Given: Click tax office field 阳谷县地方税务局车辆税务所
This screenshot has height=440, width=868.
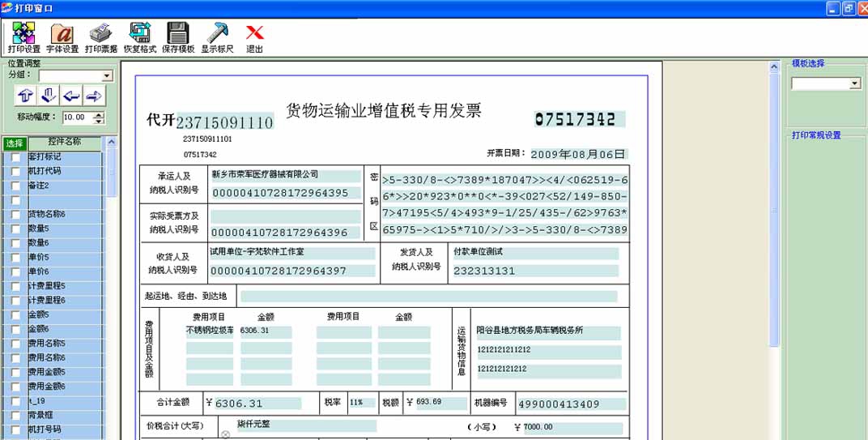Looking at the screenshot, I should coord(548,332).
